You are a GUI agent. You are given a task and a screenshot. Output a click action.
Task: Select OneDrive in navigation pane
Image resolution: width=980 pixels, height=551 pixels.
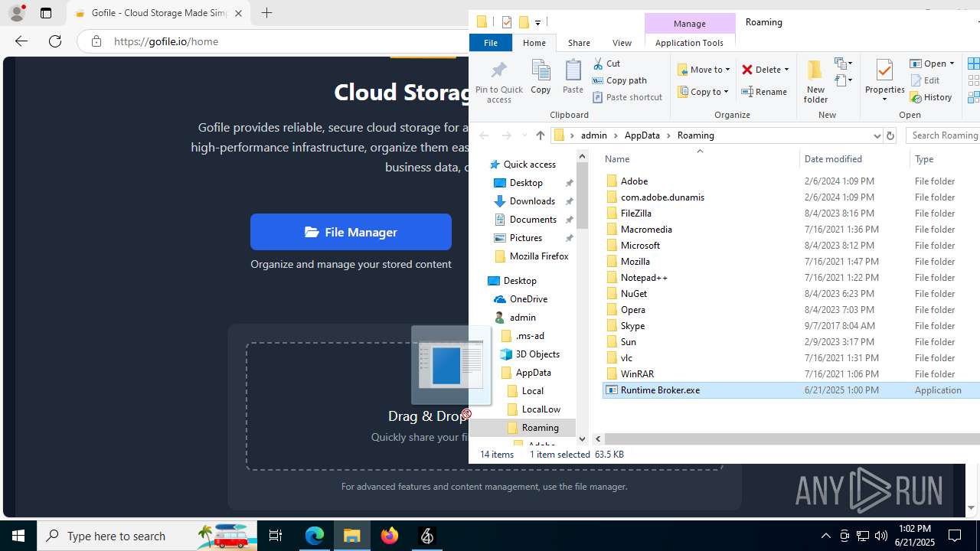point(528,299)
